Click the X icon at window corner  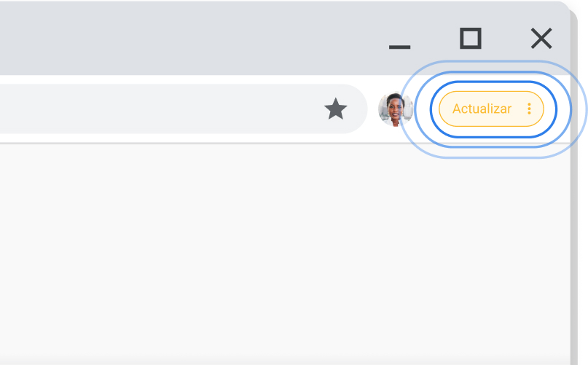(x=541, y=39)
